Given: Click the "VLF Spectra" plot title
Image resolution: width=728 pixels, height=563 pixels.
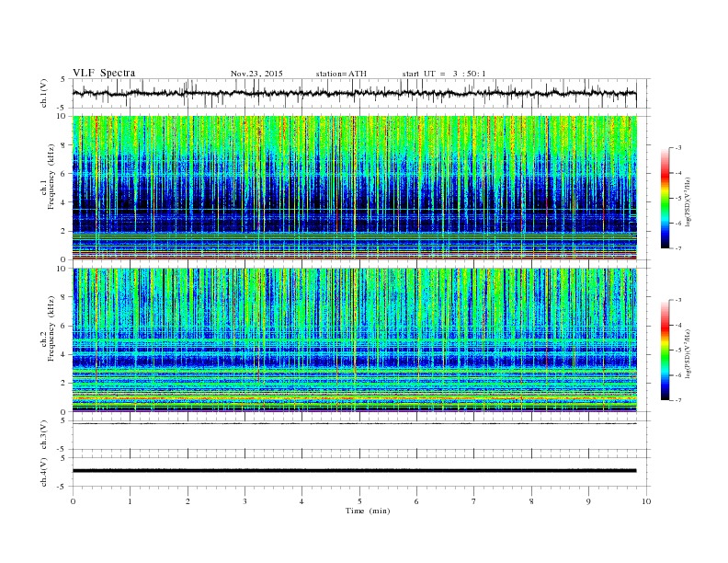Looking at the screenshot, I should [x=104, y=73].
